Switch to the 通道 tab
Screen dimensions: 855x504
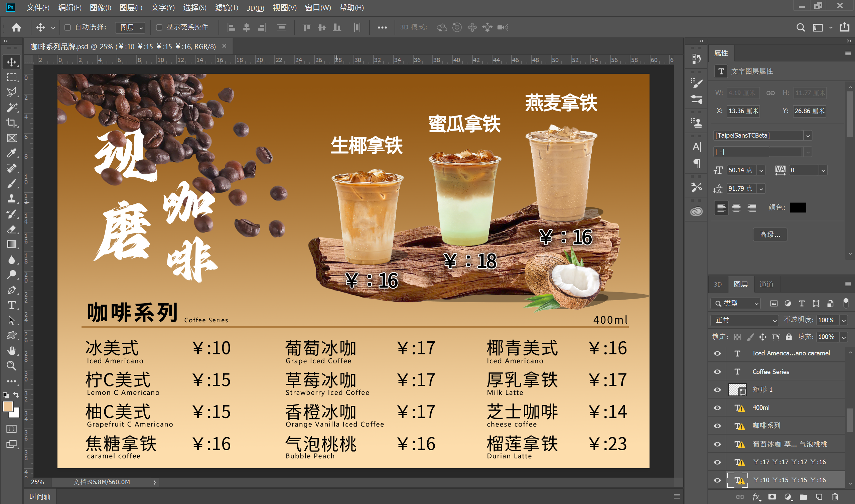coord(766,284)
